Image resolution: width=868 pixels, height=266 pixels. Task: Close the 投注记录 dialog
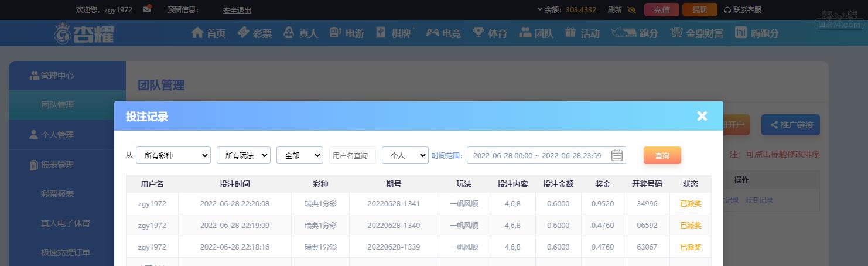coord(702,116)
